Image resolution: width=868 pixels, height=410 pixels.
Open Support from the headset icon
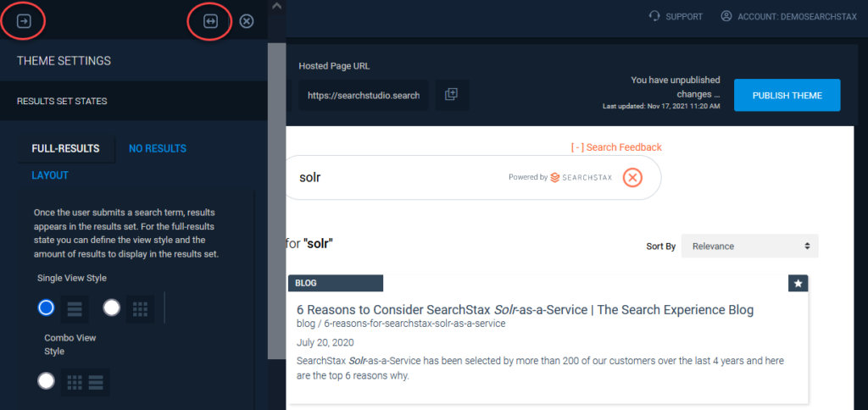coord(655,17)
